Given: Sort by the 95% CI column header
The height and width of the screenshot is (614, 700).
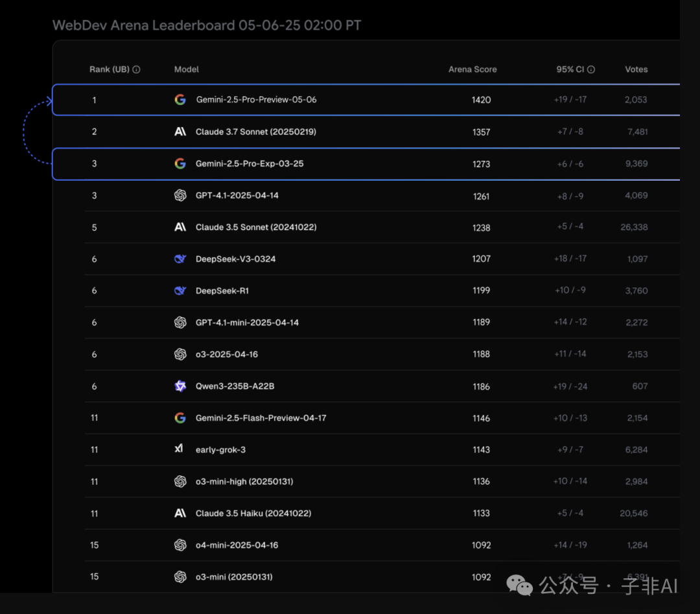Looking at the screenshot, I should (x=570, y=69).
